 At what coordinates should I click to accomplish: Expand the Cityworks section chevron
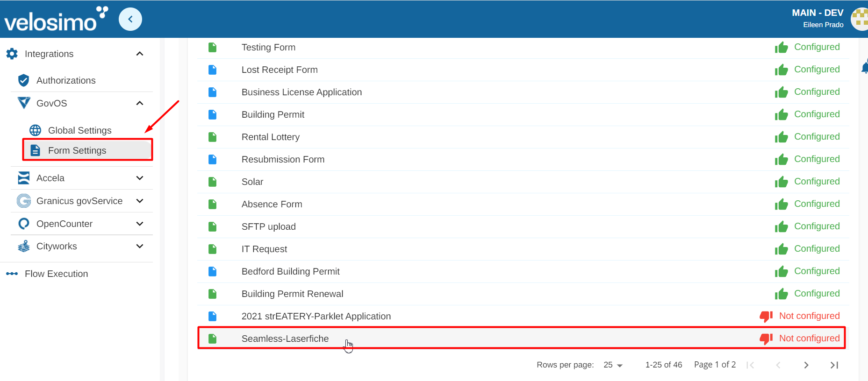click(x=140, y=246)
